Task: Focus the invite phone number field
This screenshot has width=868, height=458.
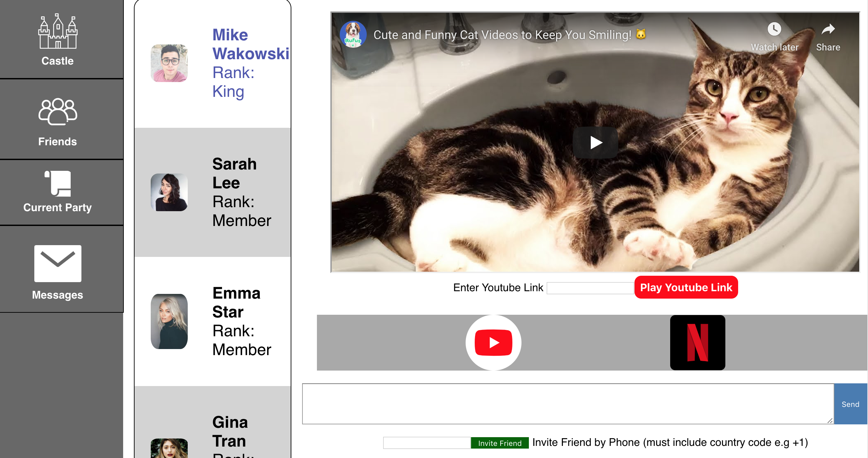Action: [x=427, y=443]
